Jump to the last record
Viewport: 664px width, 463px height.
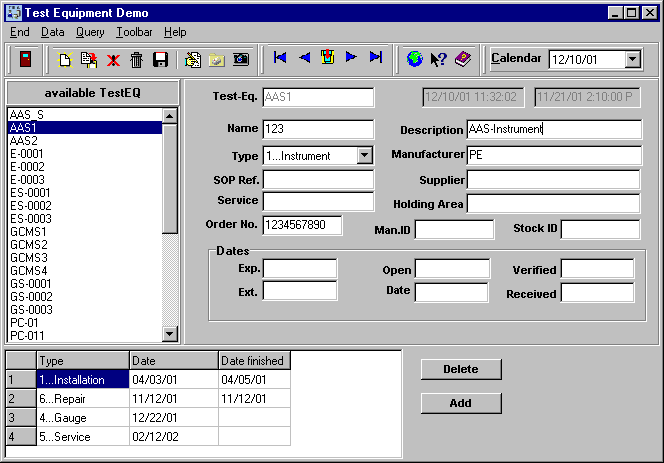click(376, 57)
